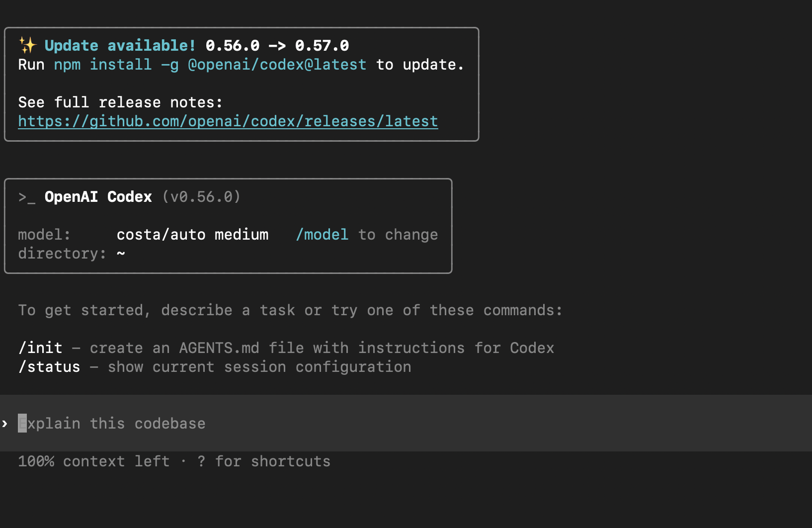
Task: Click the text cursor in the input field
Action: 22,423
